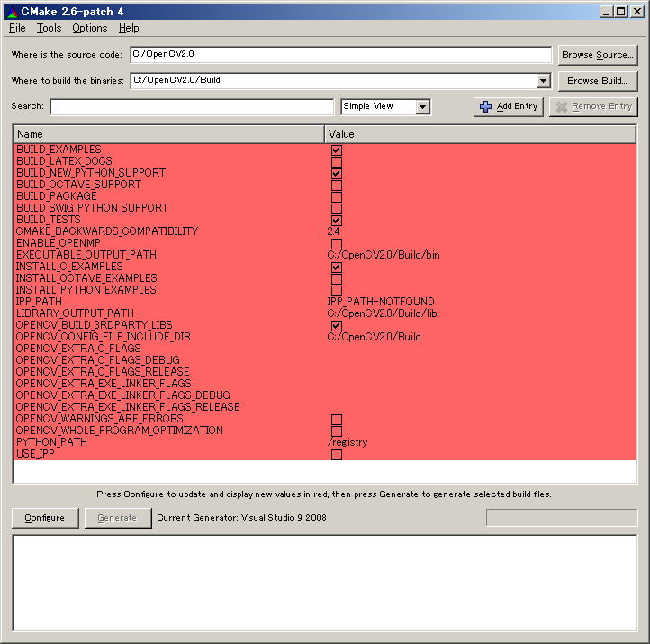The image size is (650, 644).
Task: Click the Name column header
Action: 168,134
